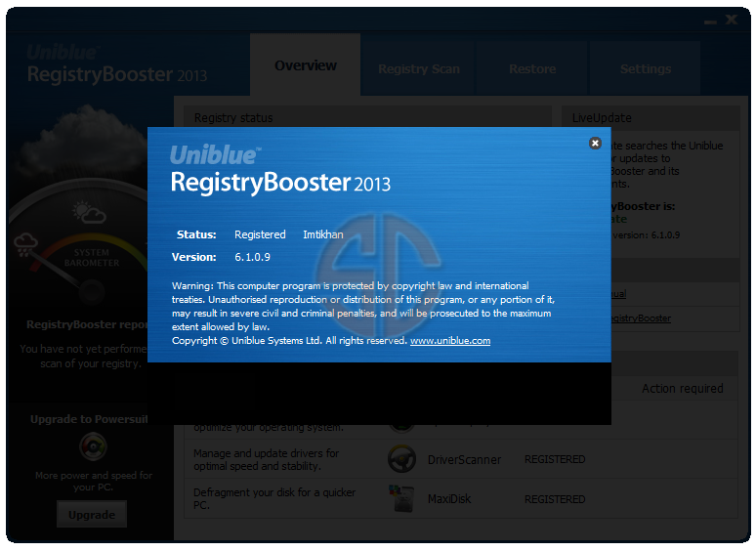Click the DriverScanner steering wheel icon

pos(401,459)
